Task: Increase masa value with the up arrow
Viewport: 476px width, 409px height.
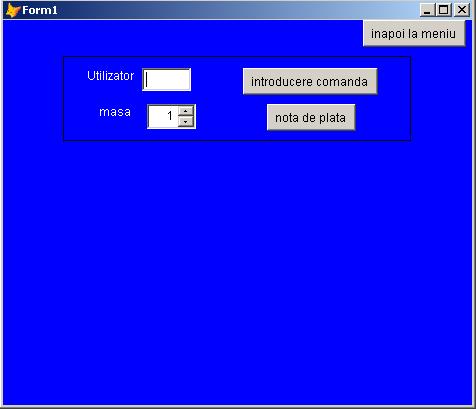Action: [186, 111]
